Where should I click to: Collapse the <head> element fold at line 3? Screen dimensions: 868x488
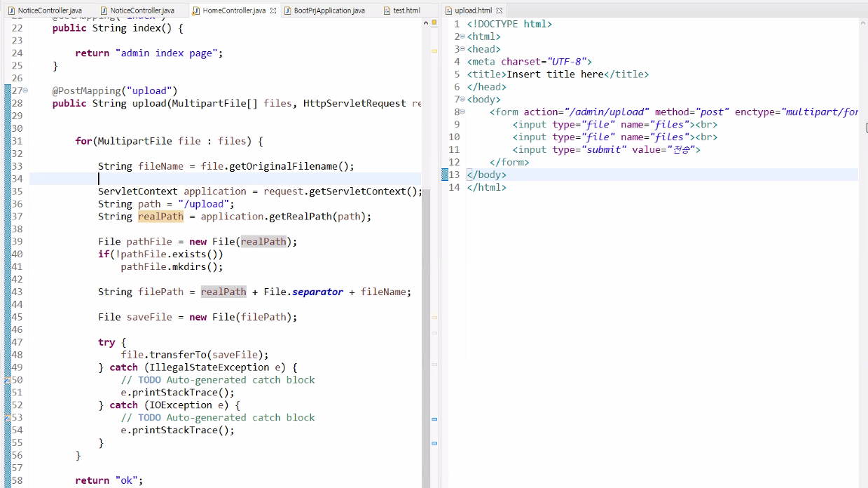click(x=462, y=49)
